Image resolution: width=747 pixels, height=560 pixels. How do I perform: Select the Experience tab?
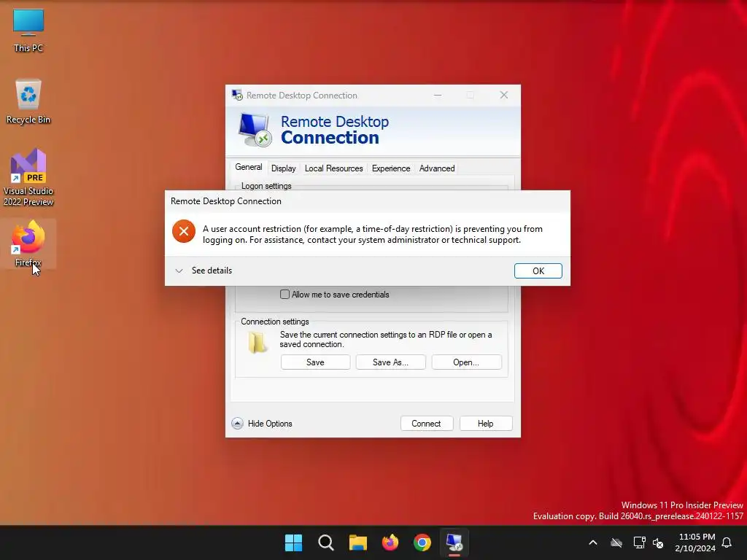coord(391,168)
